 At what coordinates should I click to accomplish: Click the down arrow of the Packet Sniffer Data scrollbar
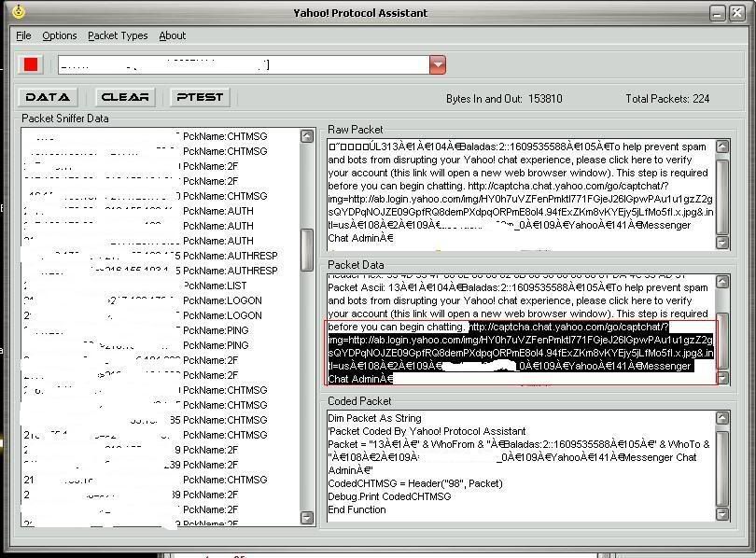[307, 518]
